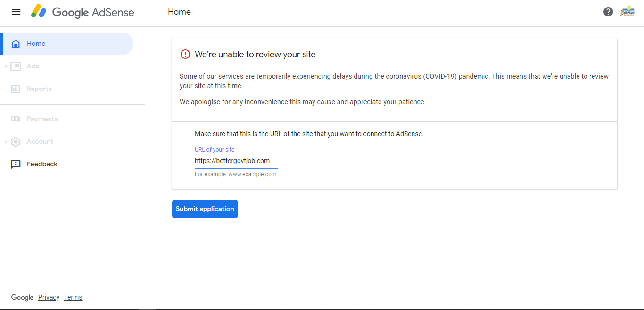Click the Submit application button
644x310 pixels.
tap(205, 209)
